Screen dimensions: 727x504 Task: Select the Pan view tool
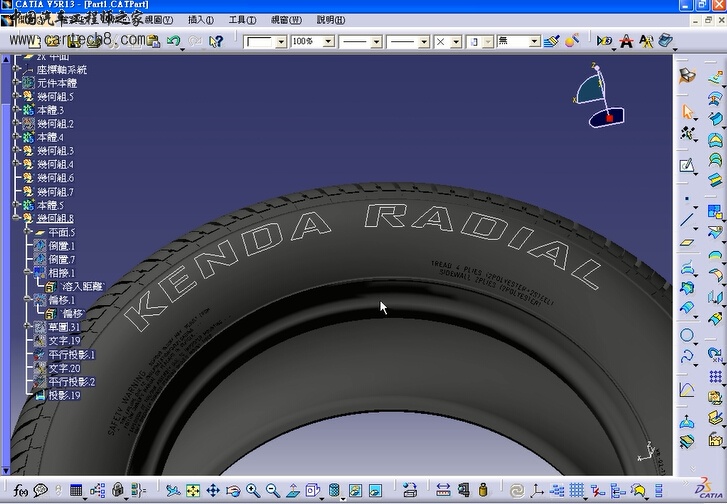click(213, 490)
